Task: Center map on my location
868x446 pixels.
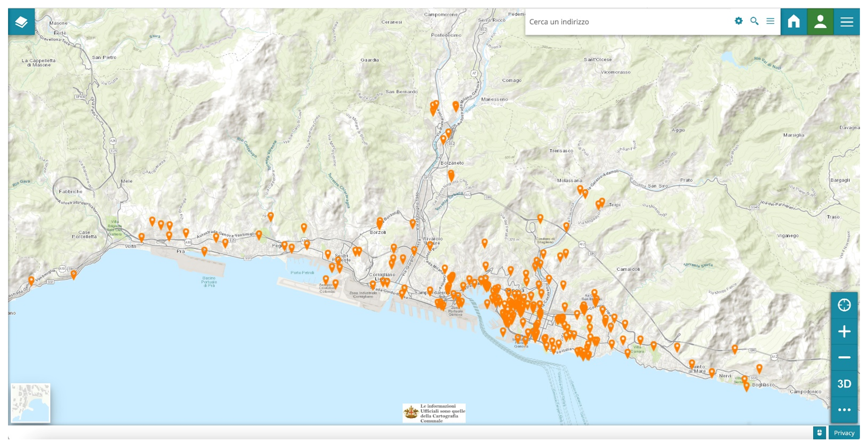Action: [x=844, y=305]
